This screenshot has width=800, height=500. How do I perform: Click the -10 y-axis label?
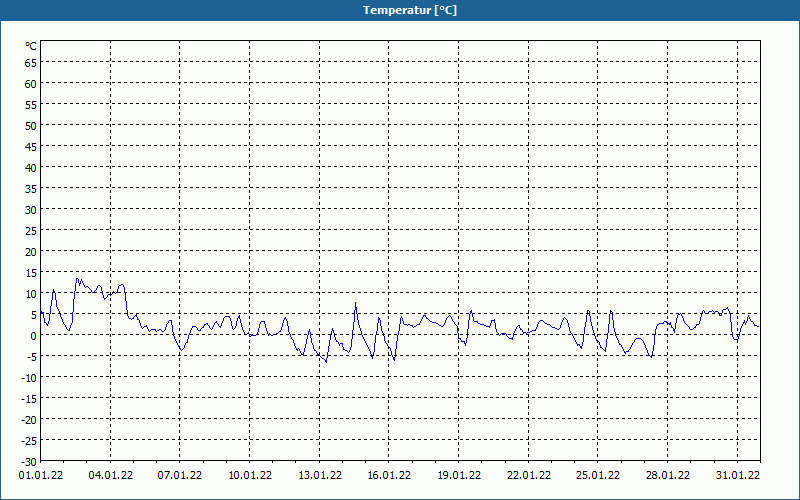tap(29, 378)
